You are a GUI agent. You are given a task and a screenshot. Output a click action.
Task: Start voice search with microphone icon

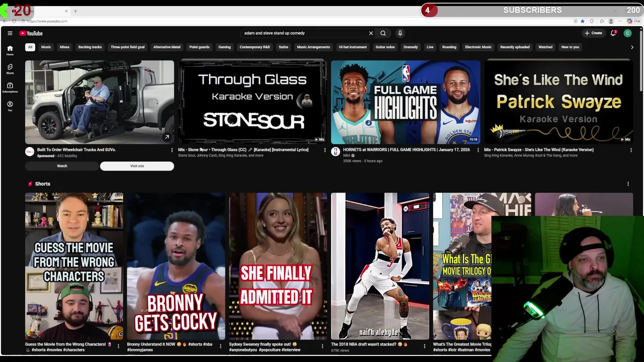[x=400, y=33]
